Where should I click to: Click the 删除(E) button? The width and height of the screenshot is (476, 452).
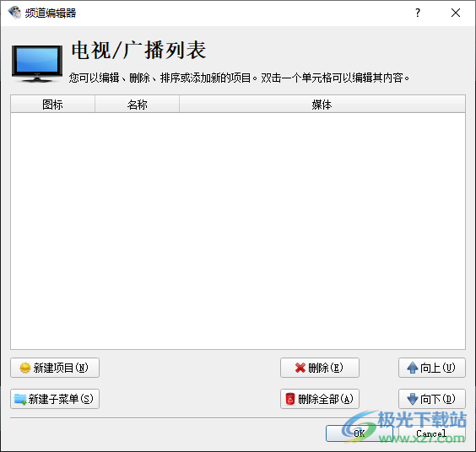pos(320,368)
